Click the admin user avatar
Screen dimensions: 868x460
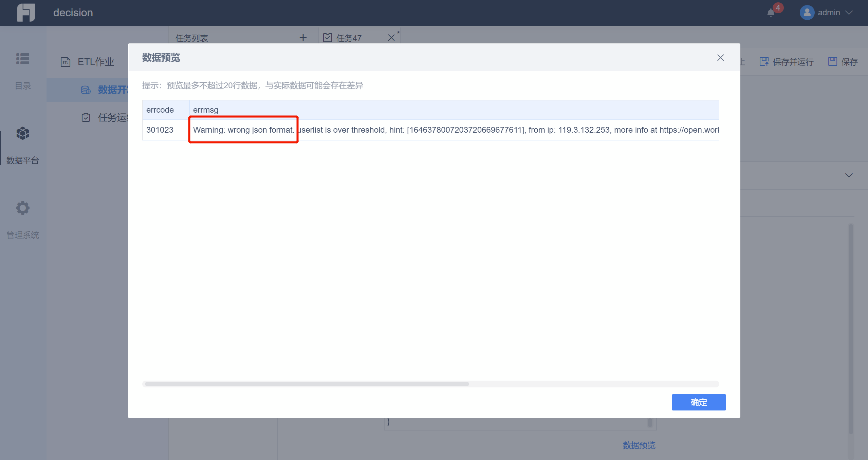click(x=807, y=13)
